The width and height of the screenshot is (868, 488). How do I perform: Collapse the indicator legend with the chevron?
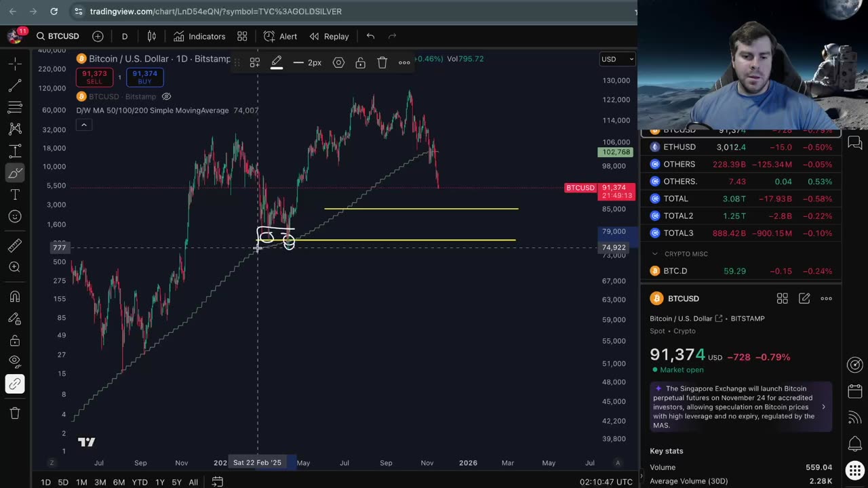coord(84,125)
